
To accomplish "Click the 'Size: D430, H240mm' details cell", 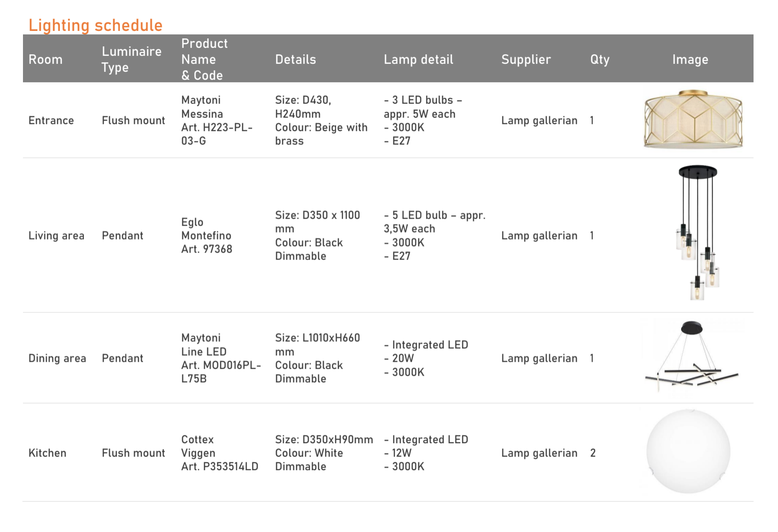I will [x=321, y=120].
